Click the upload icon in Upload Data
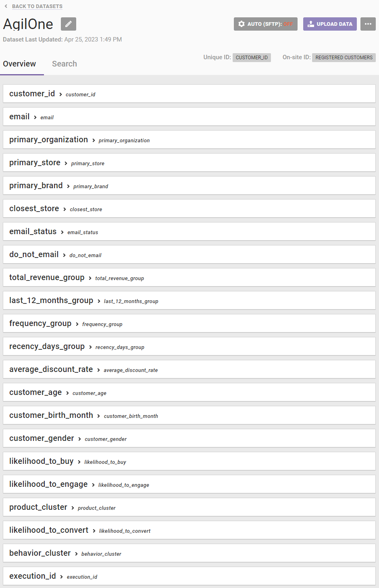379x588 pixels. click(310, 24)
